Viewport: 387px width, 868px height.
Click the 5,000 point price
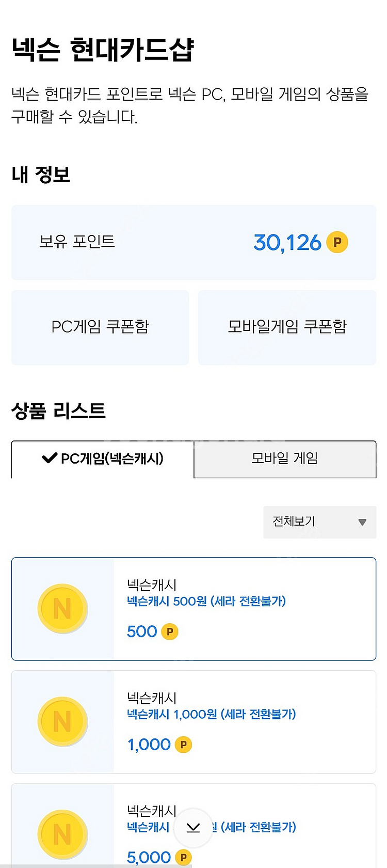point(149,857)
